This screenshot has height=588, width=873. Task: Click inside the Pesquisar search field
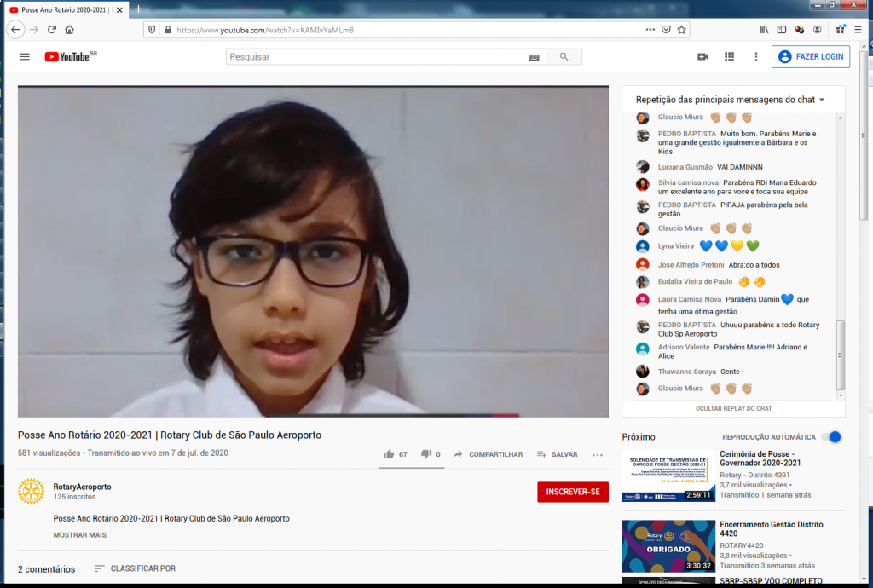375,57
